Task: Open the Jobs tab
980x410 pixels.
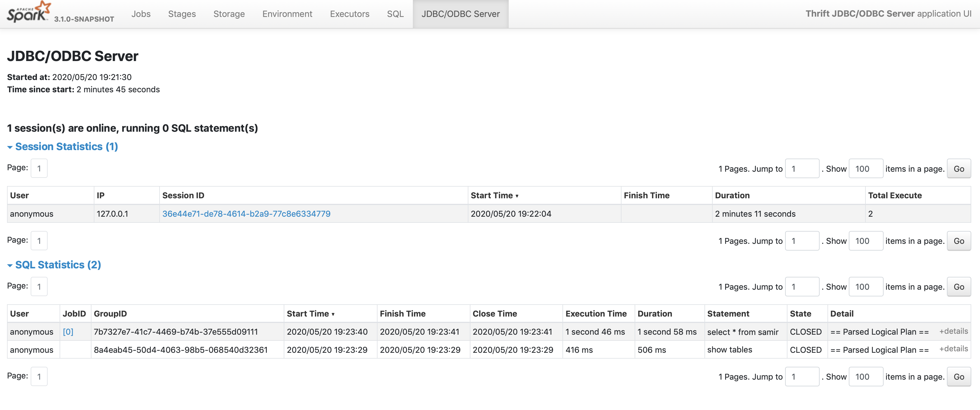Action: click(x=141, y=14)
